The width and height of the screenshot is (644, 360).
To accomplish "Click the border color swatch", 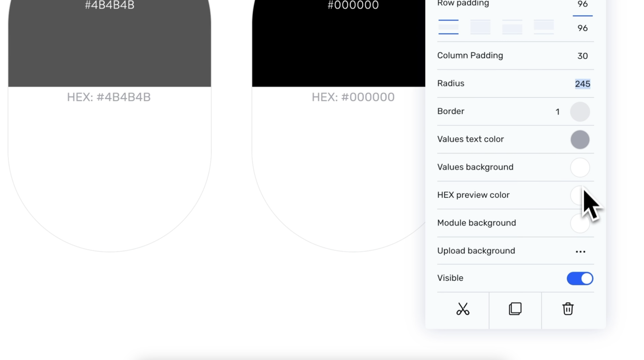I will (580, 111).
